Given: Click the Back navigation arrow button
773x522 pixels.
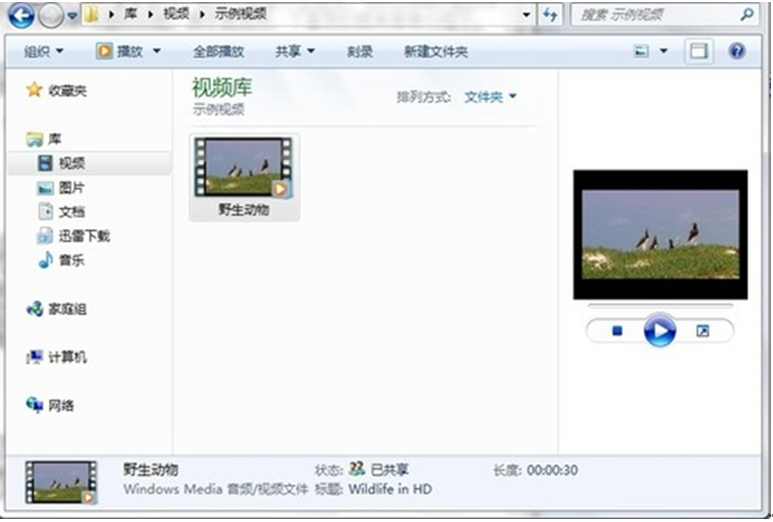Looking at the screenshot, I should [x=22, y=16].
